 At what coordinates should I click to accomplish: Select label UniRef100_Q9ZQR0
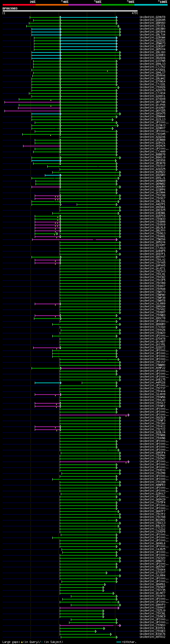(152, 175)
